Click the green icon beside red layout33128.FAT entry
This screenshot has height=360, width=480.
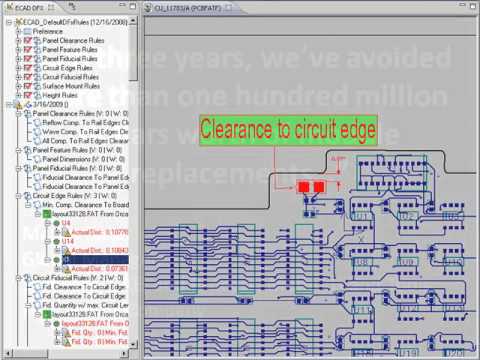(x=57, y=324)
